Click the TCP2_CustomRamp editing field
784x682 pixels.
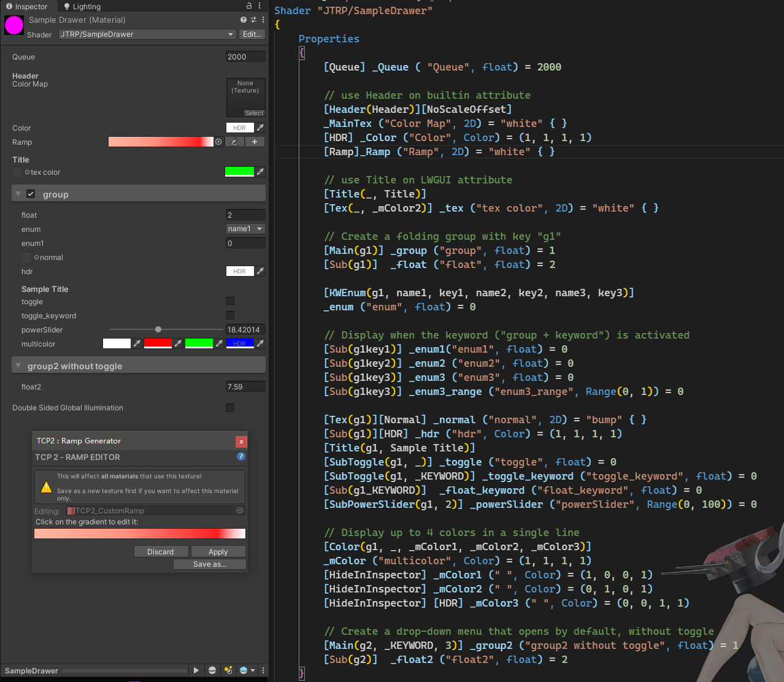[155, 510]
